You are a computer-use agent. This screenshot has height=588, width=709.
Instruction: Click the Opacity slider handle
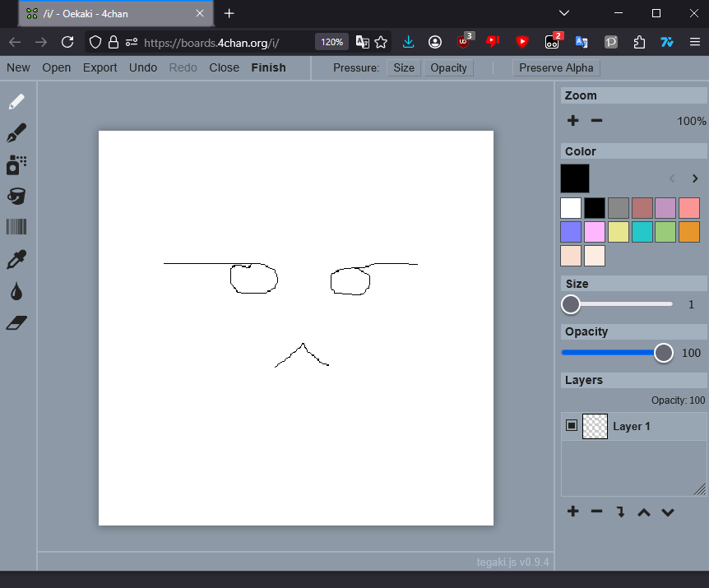pyautogui.click(x=663, y=353)
